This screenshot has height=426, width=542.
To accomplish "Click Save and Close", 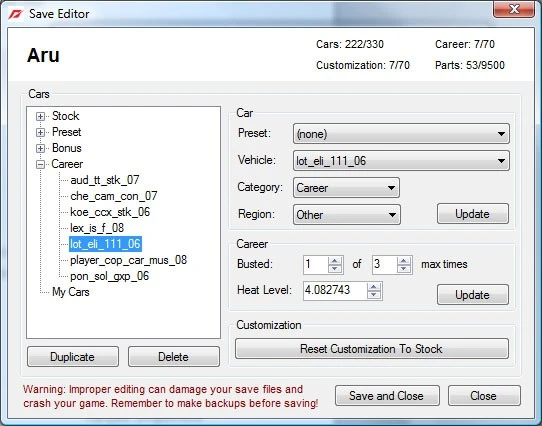I will coord(387,396).
